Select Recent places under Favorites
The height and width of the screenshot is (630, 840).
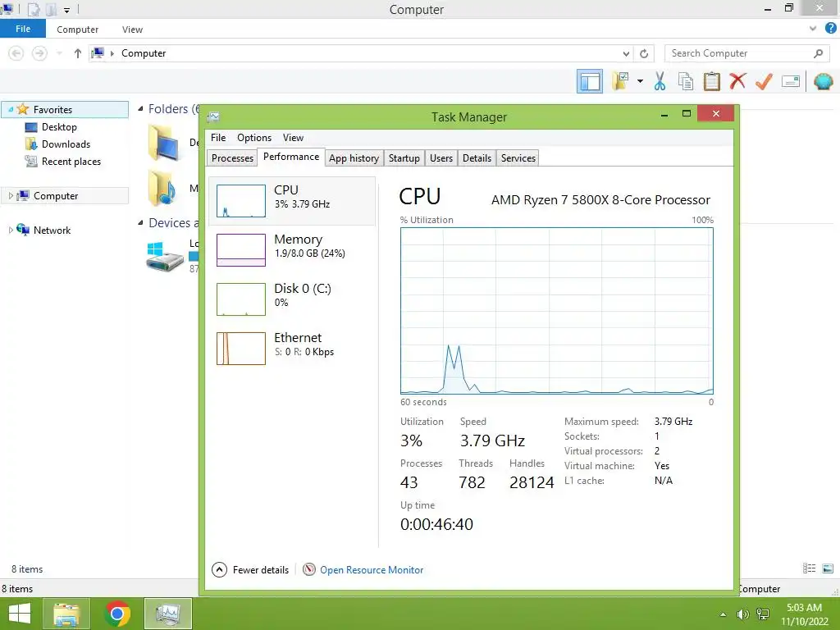click(64, 162)
